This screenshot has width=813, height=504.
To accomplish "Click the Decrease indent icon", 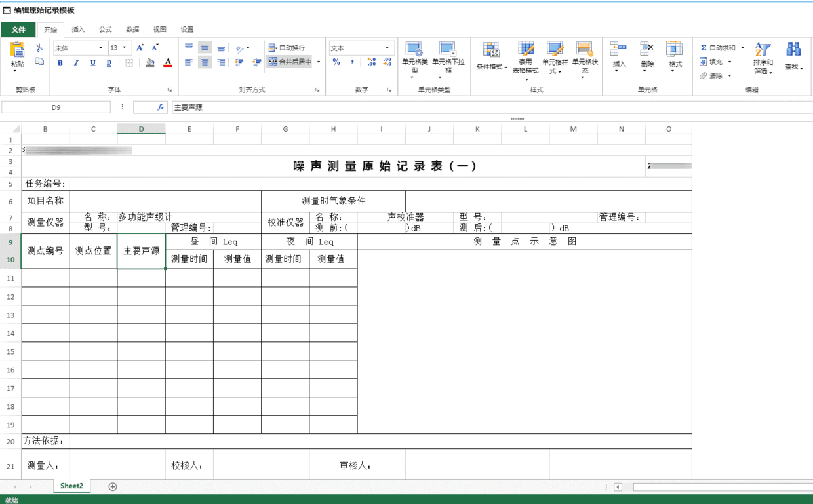I will tap(239, 62).
